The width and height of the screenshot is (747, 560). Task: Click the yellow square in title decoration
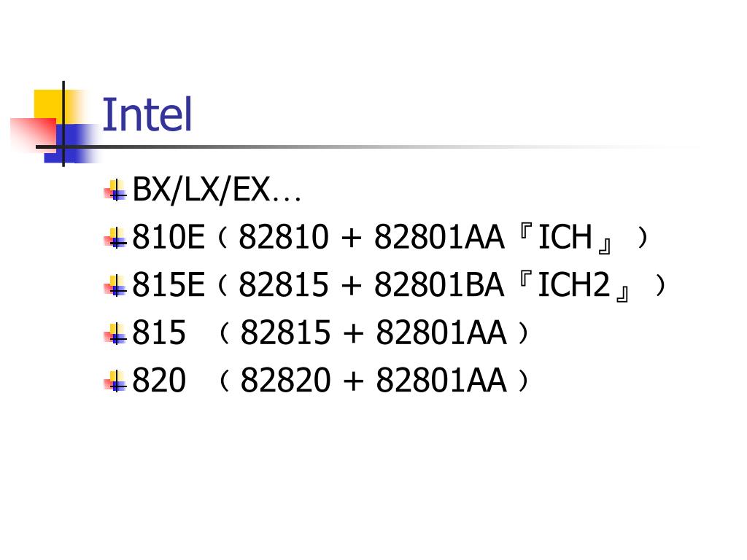49,107
